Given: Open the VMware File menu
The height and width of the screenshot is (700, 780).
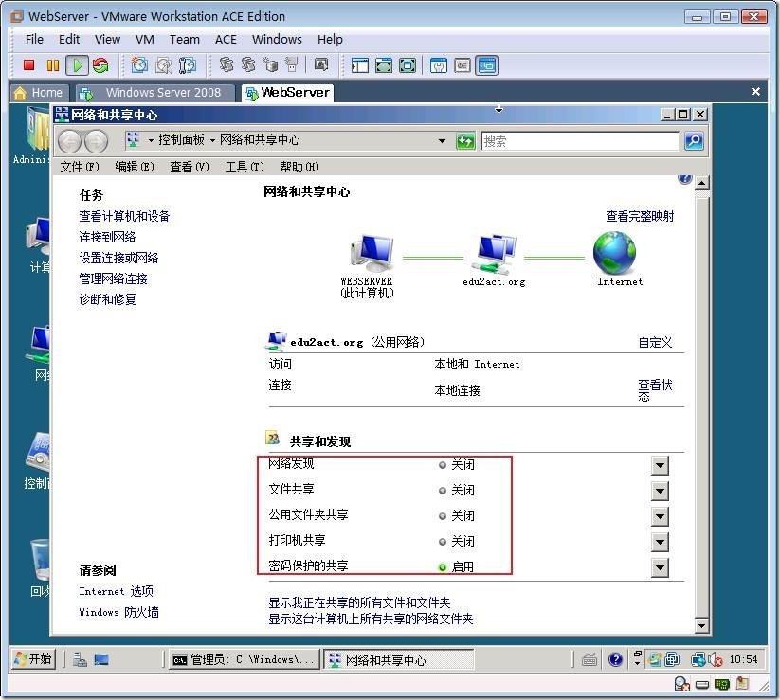Looking at the screenshot, I should [x=34, y=39].
